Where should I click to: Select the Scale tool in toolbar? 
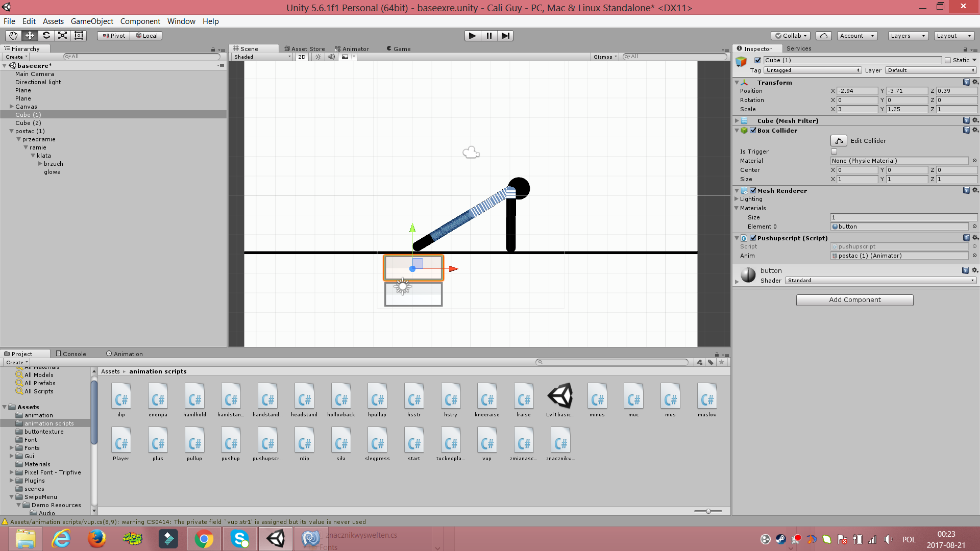(62, 36)
